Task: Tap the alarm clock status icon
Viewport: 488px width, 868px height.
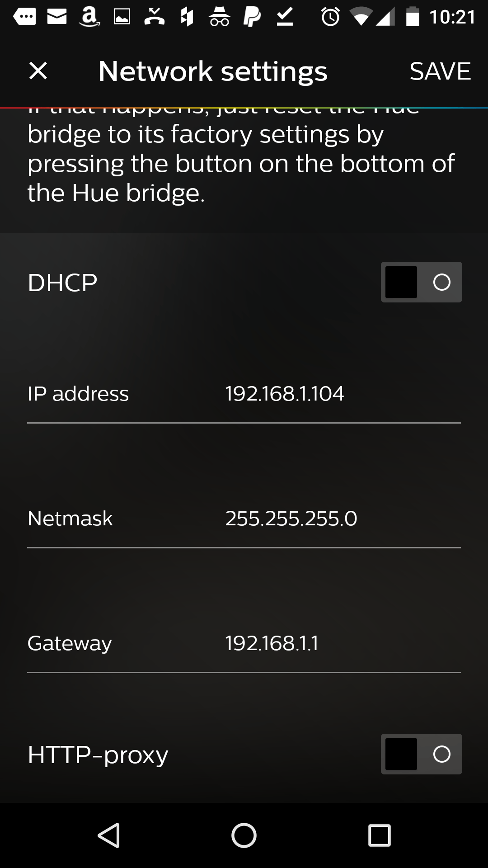Action: pos(330,17)
